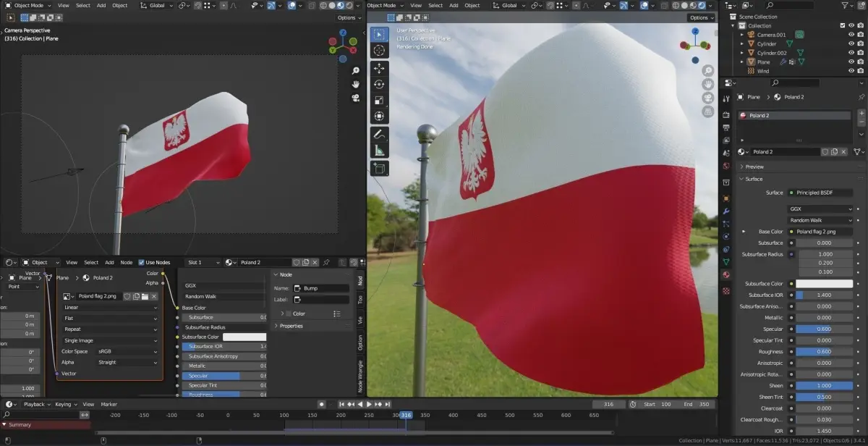Select the Transform tool in right viewport
The image size is (868, 446).
click(379, 116)
